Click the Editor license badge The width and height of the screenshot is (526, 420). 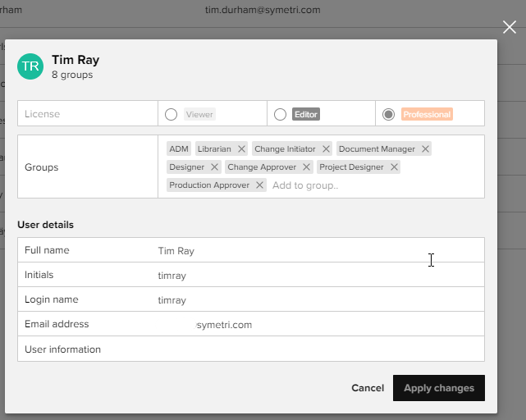point(306,114)
